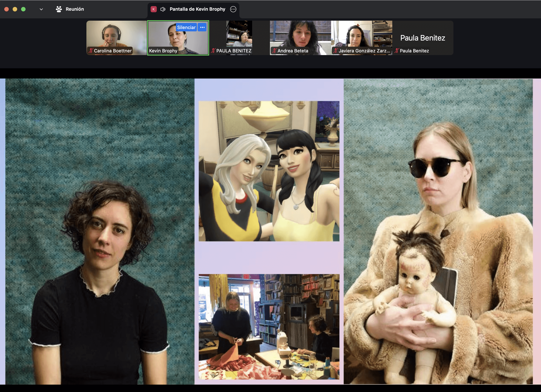The image size is (541, 392).
Task: Open the dropdown chevron beside window controls
Action: click(x=41, y=9)
